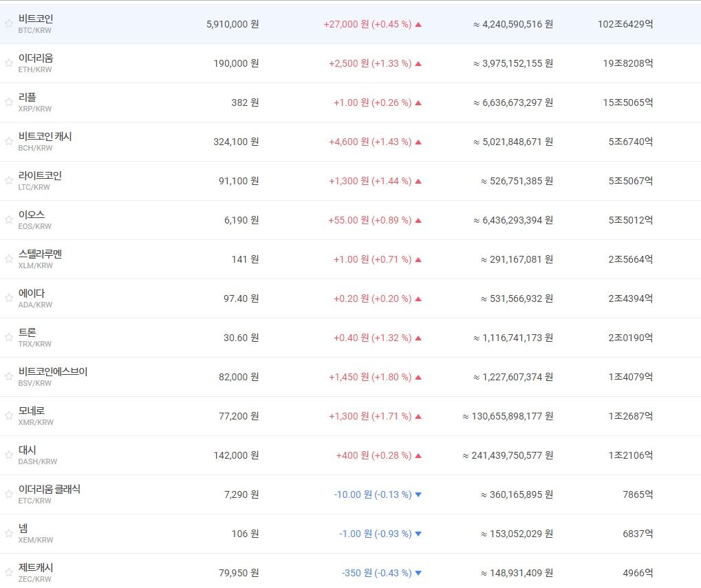Click market cap 15조5065억
701x588 pixels.
point(628,102)
